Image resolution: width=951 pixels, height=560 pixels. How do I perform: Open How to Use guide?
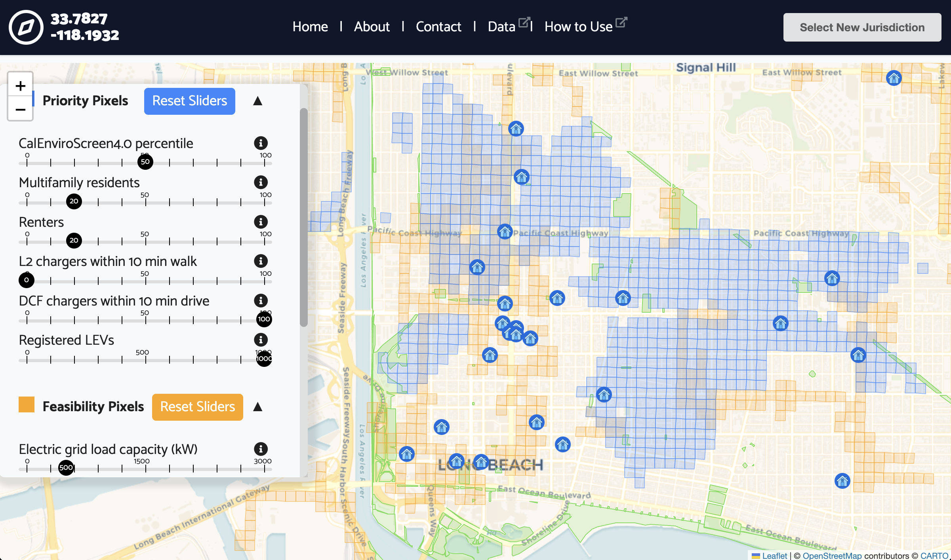(x=578, y=27)
